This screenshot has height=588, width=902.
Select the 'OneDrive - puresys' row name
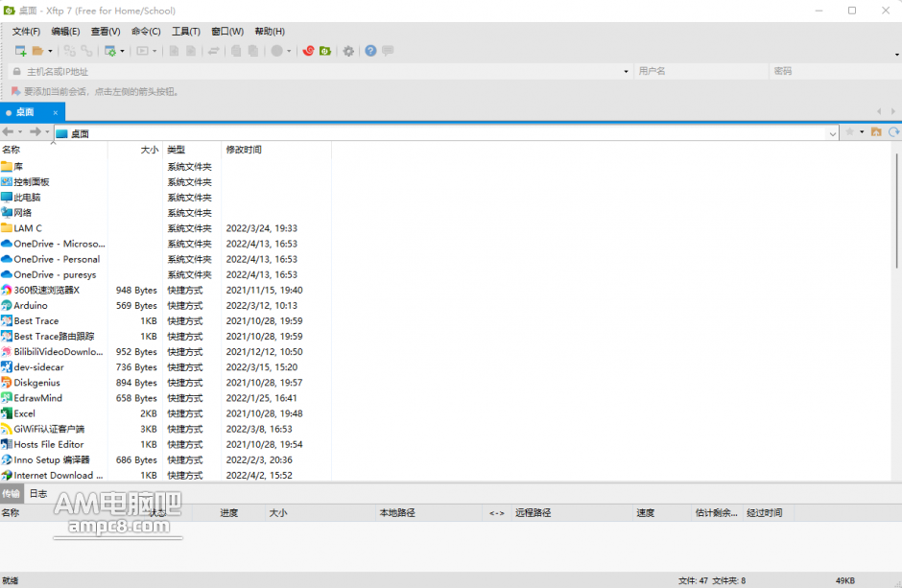(x=56, y=274)
